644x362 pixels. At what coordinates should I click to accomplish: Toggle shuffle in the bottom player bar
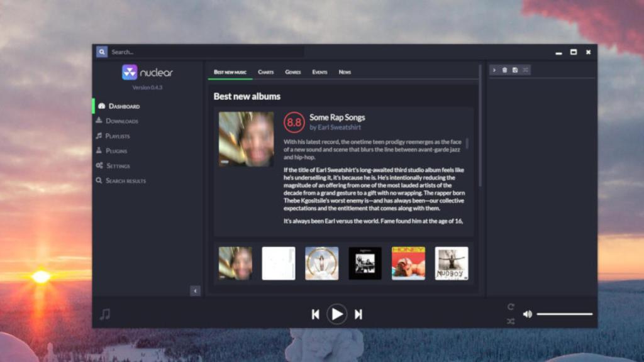511,321
